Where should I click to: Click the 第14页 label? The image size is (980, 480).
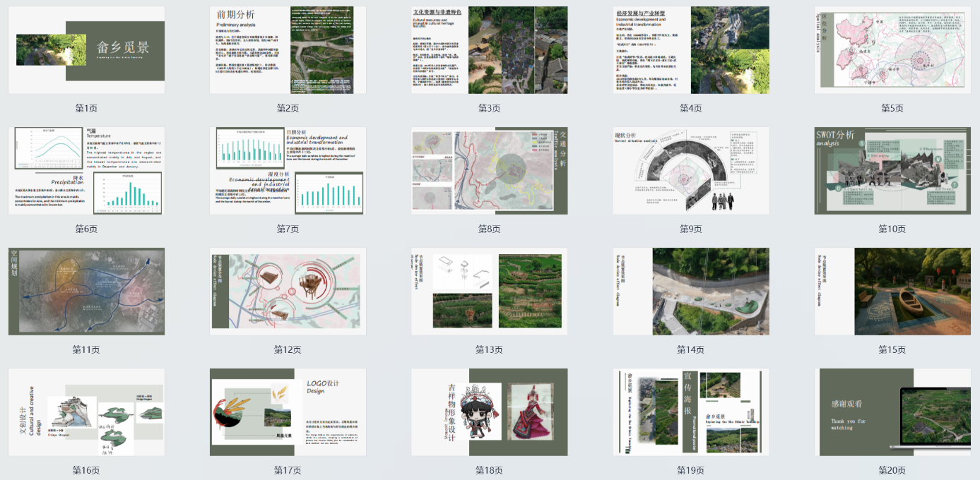click(691, 350)
